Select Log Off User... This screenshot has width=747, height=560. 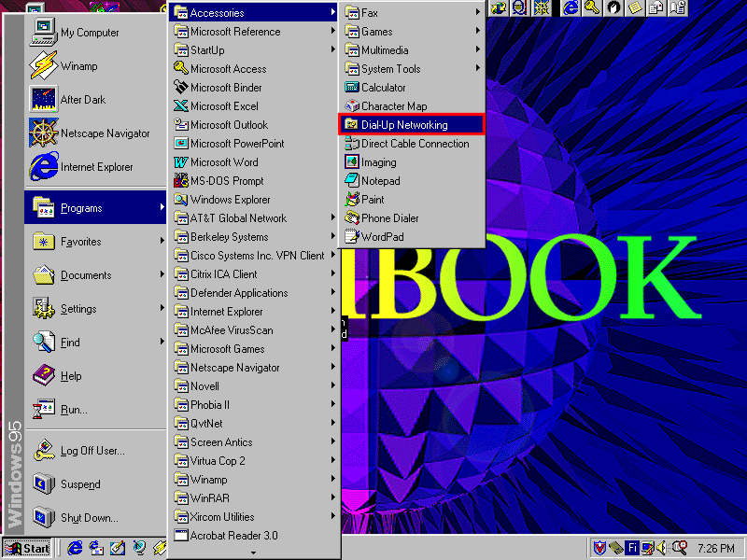pos(95,451)
